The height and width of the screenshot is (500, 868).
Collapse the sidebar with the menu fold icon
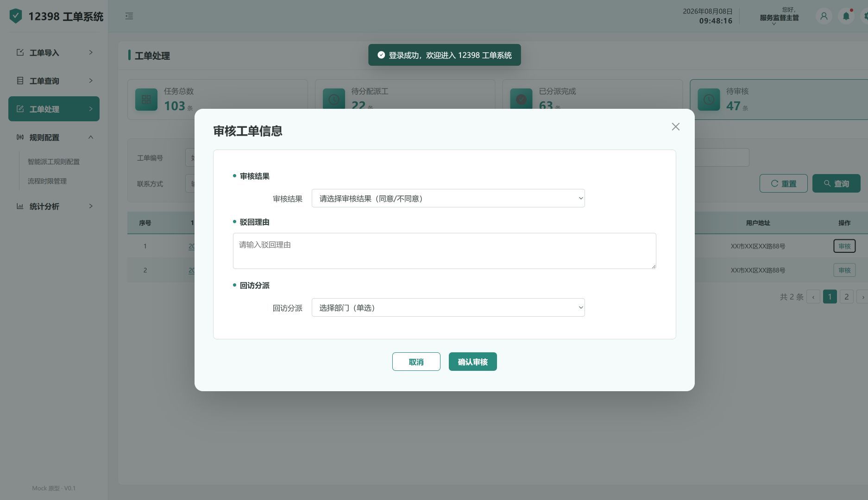coord(129,16)
